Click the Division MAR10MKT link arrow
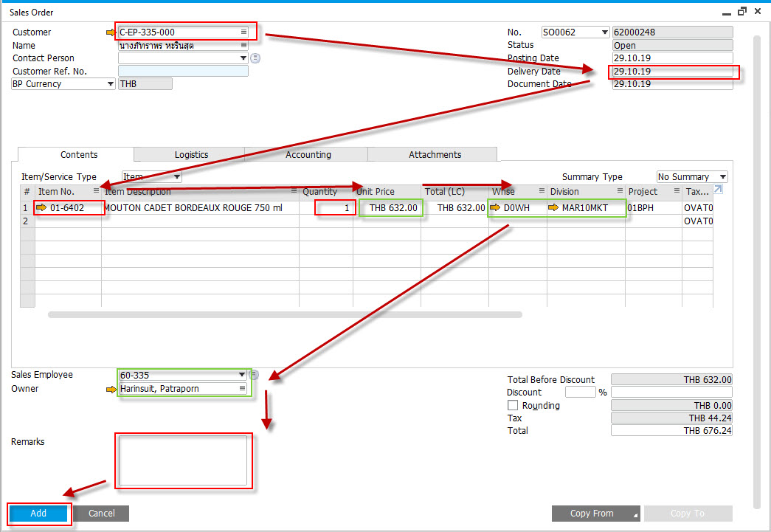The image size is (771, 532). pyautogui.click(x=553, y=207)
